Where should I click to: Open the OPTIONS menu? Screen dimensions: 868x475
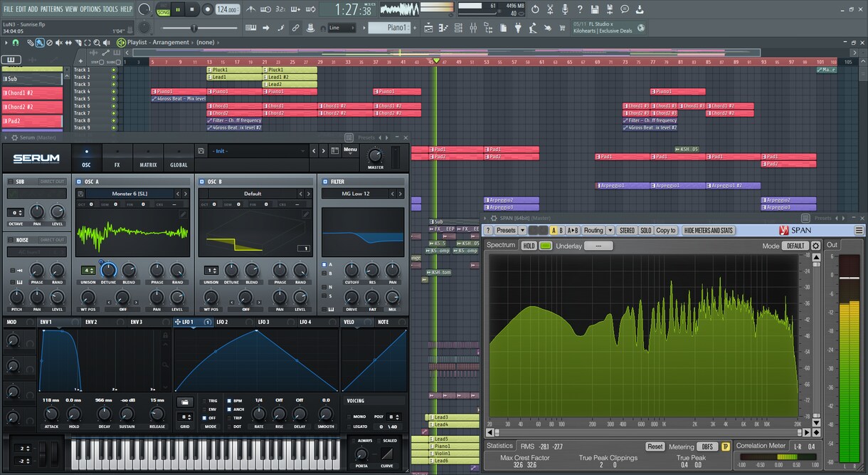(90, 9)
